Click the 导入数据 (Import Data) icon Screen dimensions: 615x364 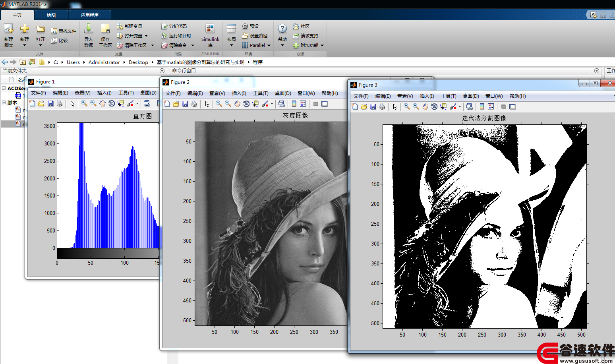pos(89,29)
